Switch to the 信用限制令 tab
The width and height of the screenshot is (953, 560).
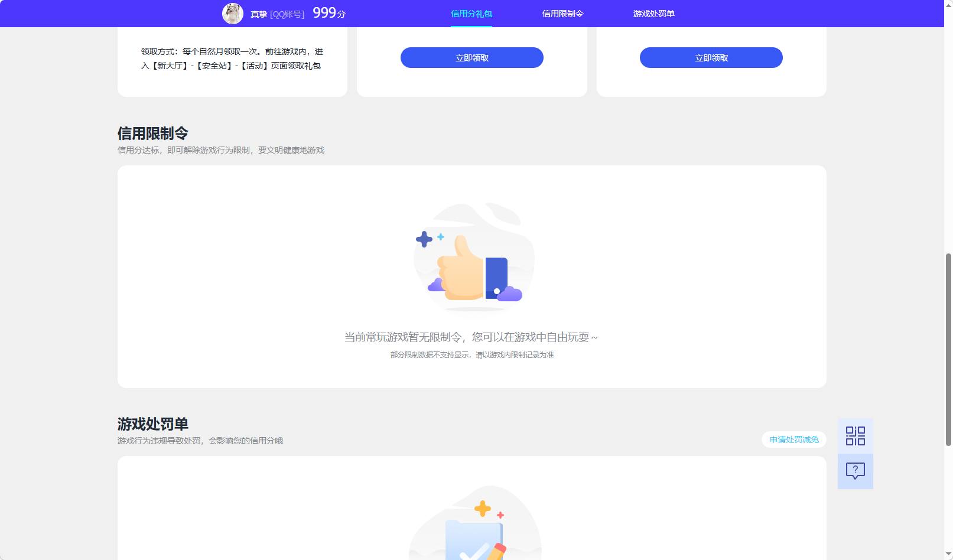pyautogui.click(x=562, y=13)
